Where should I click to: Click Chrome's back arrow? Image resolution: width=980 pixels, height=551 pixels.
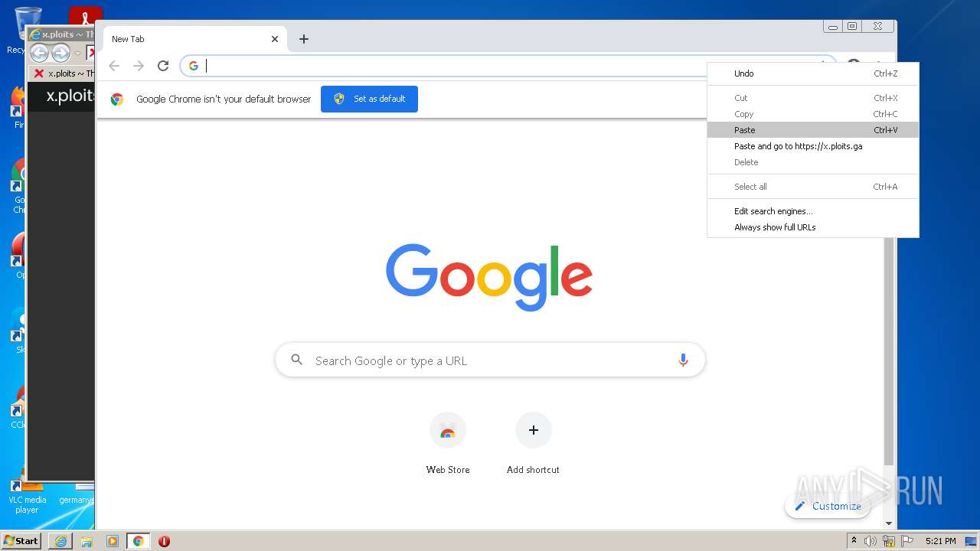click(x=114, y=66)
